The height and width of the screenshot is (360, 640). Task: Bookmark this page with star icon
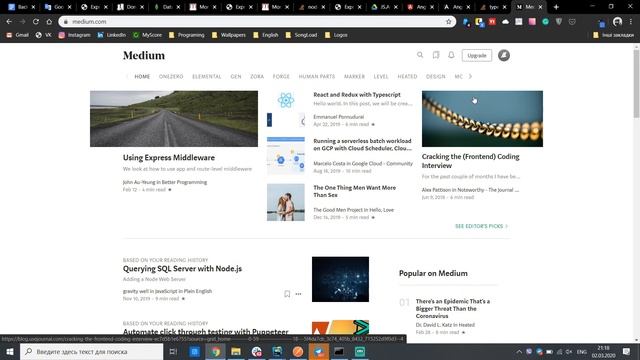(449, 22)
